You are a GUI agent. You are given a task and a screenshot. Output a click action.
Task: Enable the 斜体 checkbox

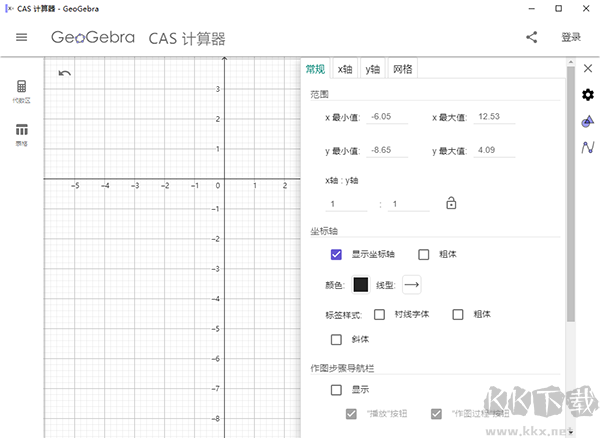[x=337, y=339]
